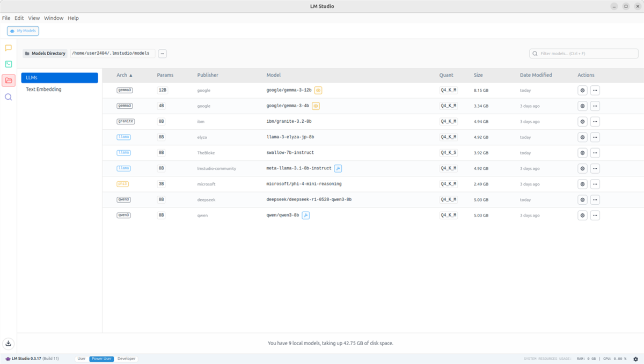Select model name swallow-7b-instruct
The image size is (644, 364).
[290, 153]
